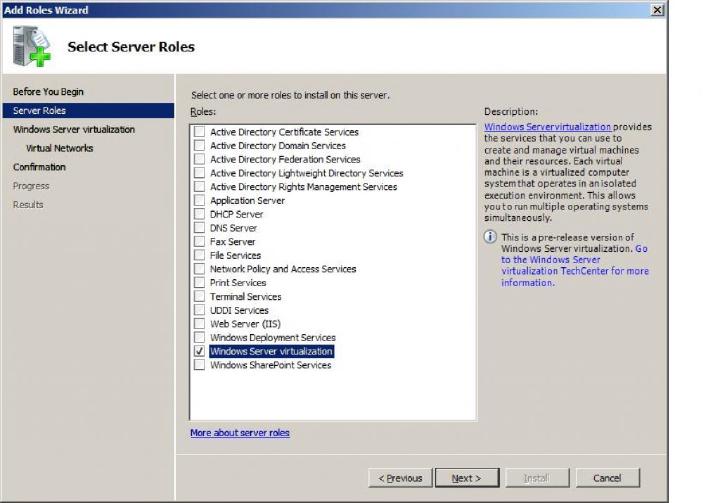The image size is (720, 503).
Task: Select Windows SharePoint Services role label
Action: click(x=270, y=365)
